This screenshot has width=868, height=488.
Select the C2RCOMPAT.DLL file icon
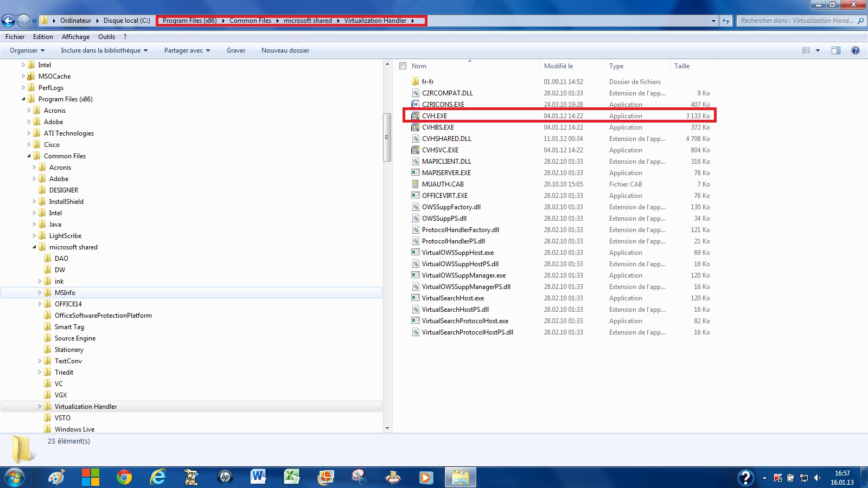[x=416, y=93]
